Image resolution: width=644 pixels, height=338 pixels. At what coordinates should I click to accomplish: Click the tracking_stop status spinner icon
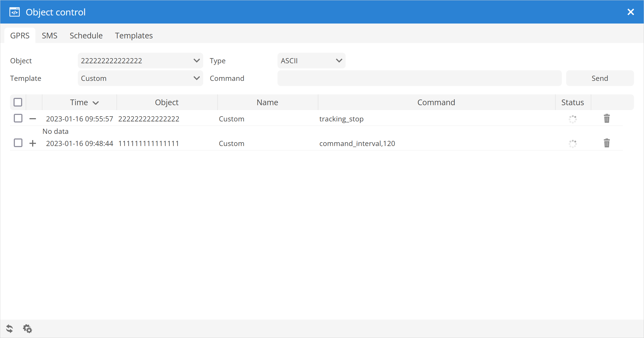click(573, 119)
